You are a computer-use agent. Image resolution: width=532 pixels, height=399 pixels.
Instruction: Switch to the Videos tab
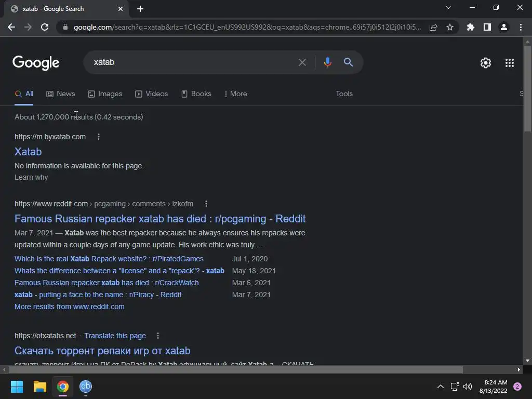pos(151,94)
